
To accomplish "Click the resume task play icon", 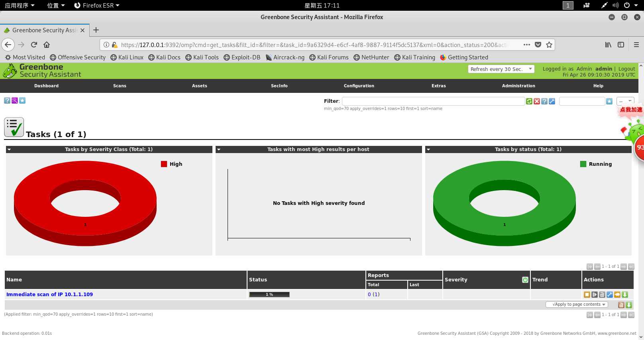I will (x=595, y=295).
